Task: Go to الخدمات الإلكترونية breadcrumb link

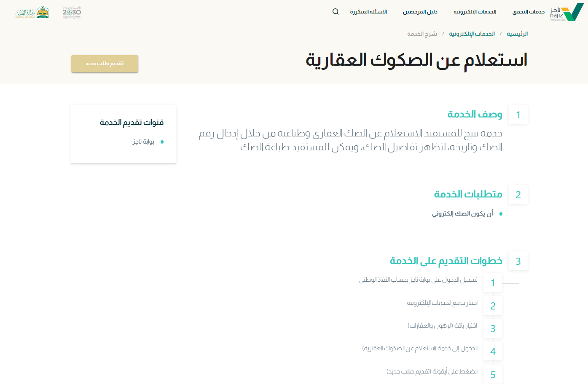Action: (x=472, y=34)
